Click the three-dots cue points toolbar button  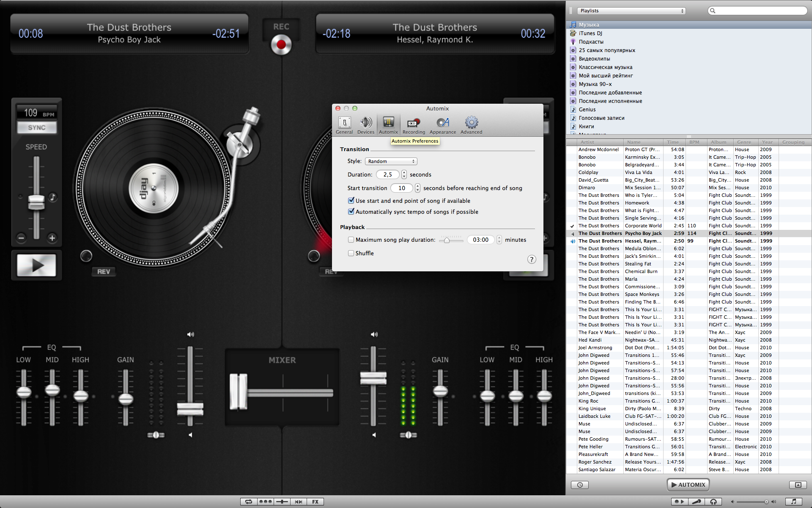tap(265, 502)
